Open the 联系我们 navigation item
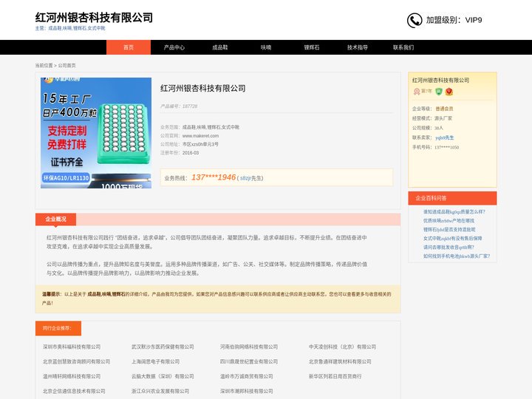Viewport: 532px width, 399px height. tap(403, 47)
